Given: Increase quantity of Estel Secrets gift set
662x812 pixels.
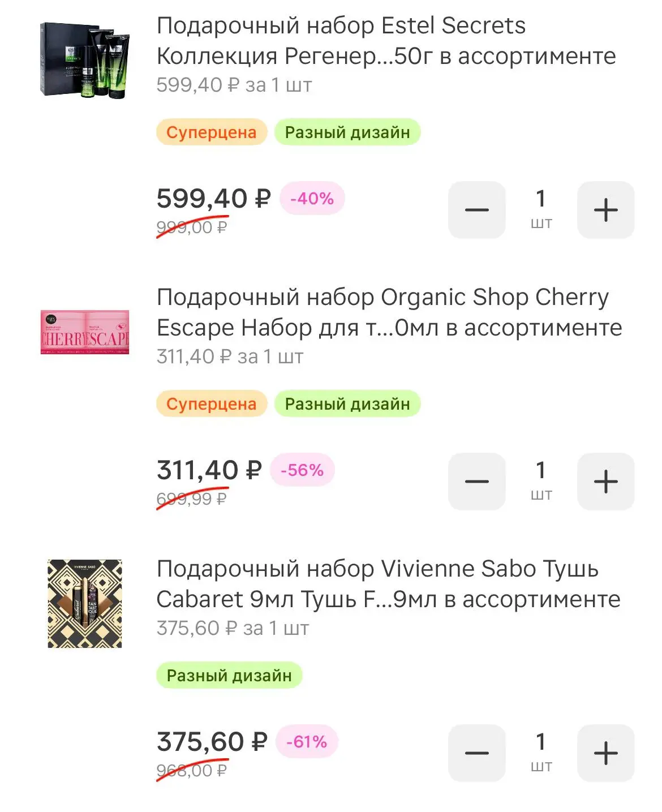Looking at the screenshot, I should tap(605, 210).
